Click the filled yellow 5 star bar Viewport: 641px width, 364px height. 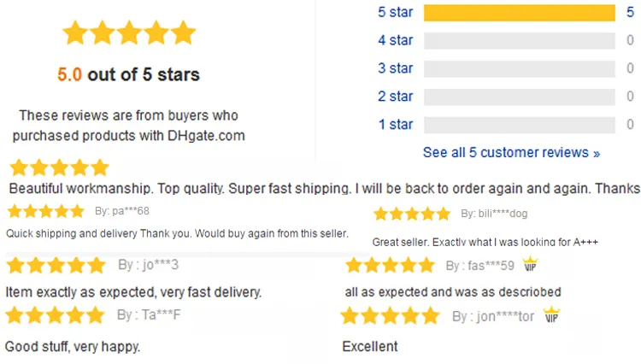(519, 13)
